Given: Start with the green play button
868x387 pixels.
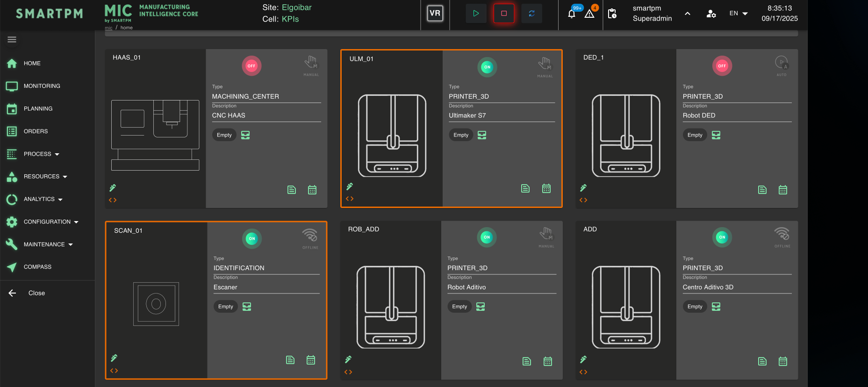Looking at the screenshot, I should tap(476, 13).
